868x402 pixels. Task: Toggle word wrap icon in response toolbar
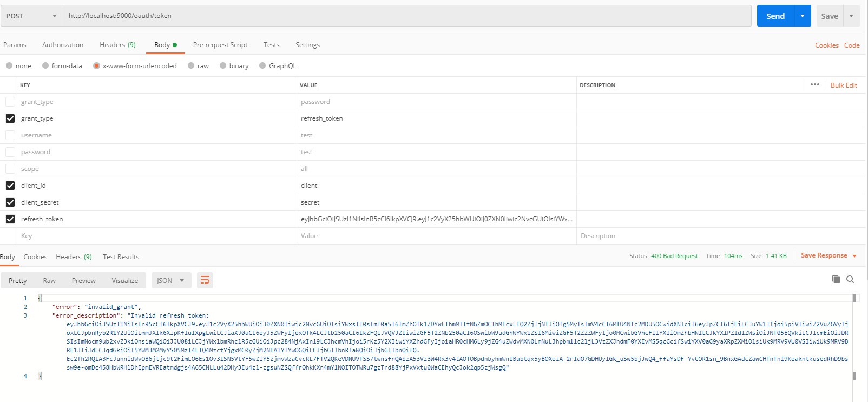[205, 280]
